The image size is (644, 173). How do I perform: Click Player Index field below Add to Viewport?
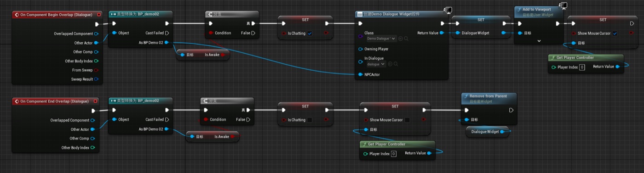581,67
